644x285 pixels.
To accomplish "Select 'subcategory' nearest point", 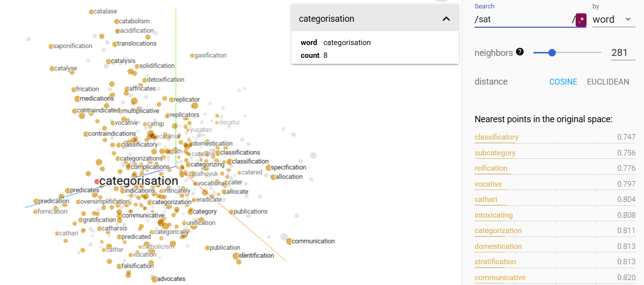I will pos(495,153).
